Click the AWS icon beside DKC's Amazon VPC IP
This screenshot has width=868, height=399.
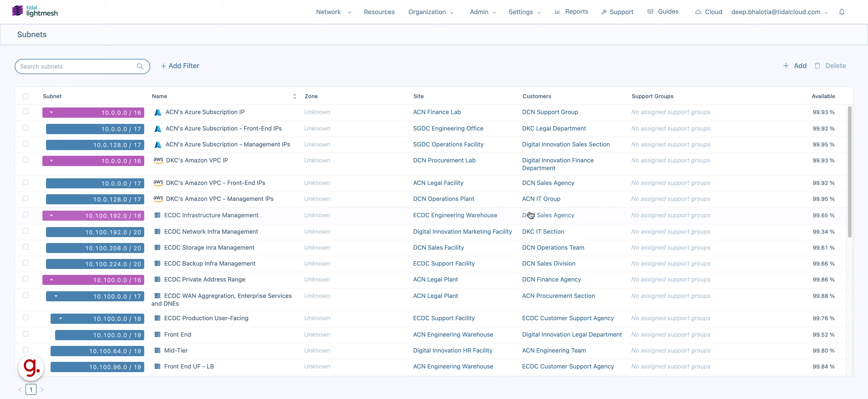pyautogui.click(x=159, y=160)
